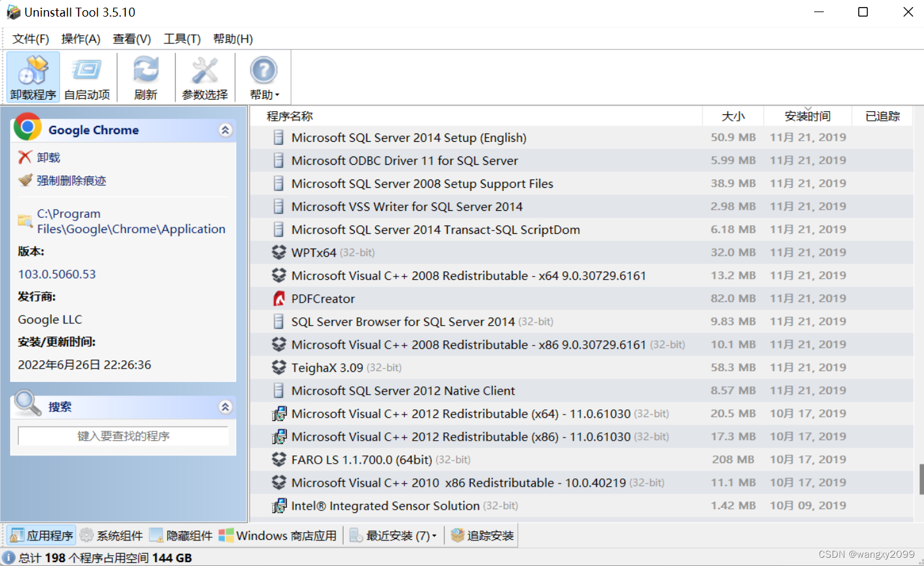The width and height of the screenshot is (924, 566).
Task: Sort by Install date (安装时间) column header
Action: tap(808, 116)
